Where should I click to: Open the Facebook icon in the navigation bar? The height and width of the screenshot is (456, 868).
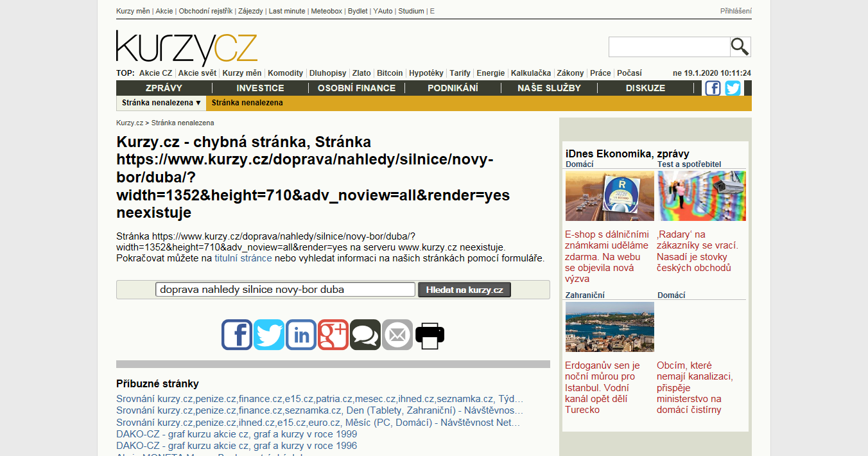coord(713,88)
